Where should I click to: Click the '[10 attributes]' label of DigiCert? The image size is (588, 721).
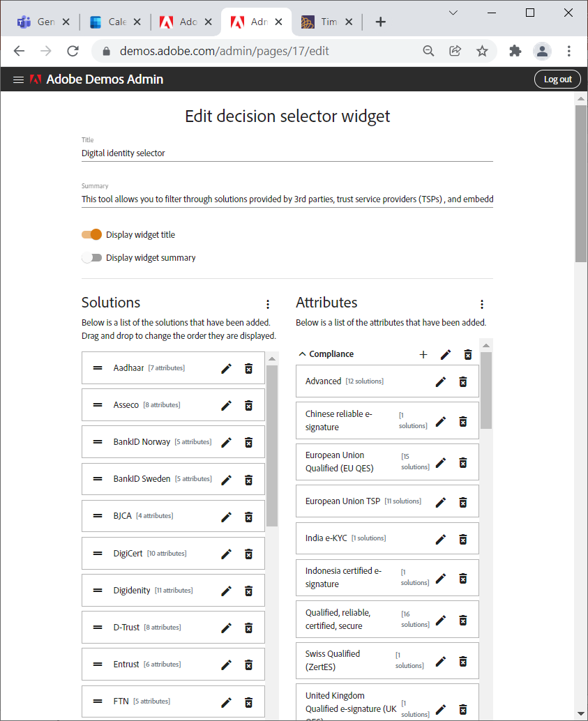[167, 554]
